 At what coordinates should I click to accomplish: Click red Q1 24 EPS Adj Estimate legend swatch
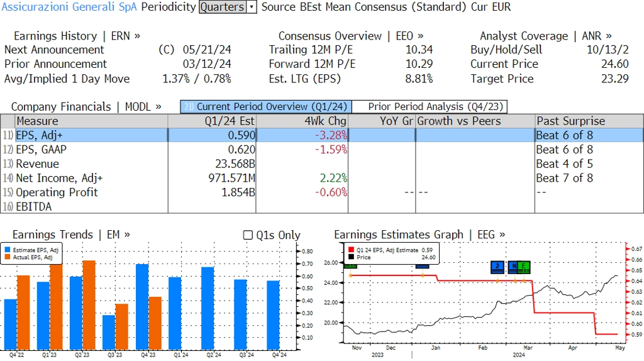[x=351, y=250]
